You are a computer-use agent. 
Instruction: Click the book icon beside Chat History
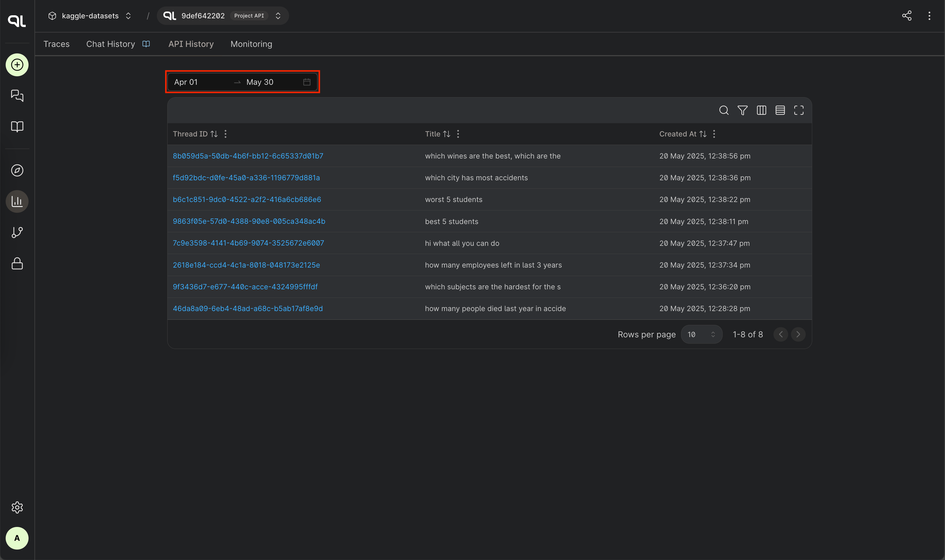pyautogui.click(x=146, y=44)
